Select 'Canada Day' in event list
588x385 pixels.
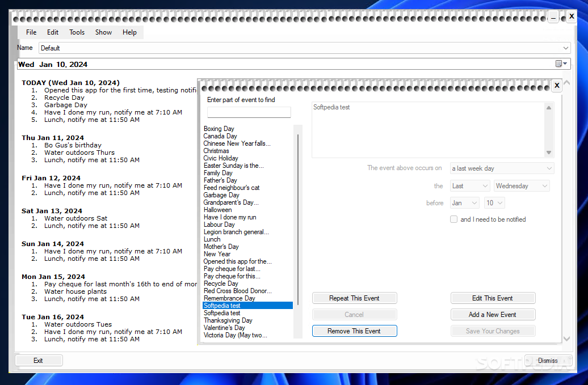[x=220, y=136]
